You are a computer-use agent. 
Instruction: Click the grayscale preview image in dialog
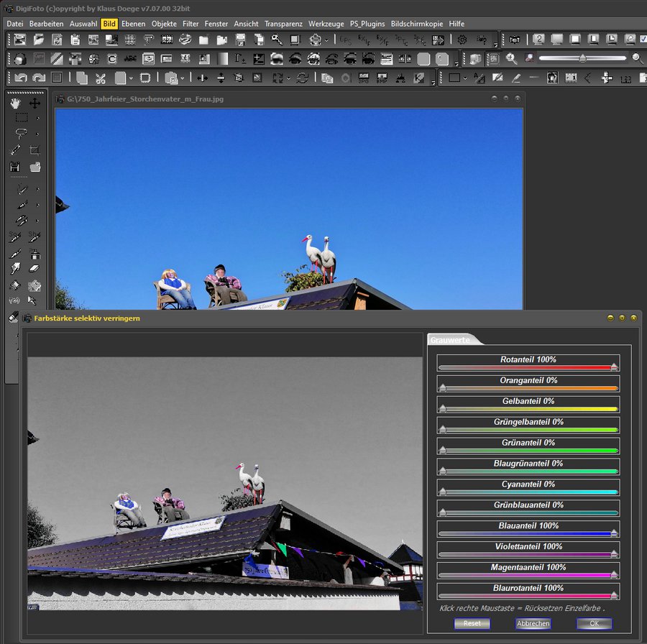[224, 483]
